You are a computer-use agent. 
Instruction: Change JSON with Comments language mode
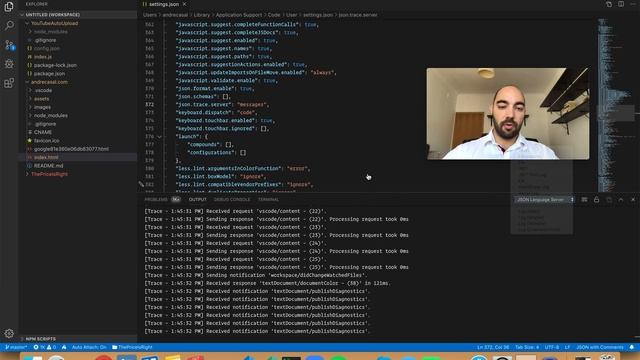point(600,347)
